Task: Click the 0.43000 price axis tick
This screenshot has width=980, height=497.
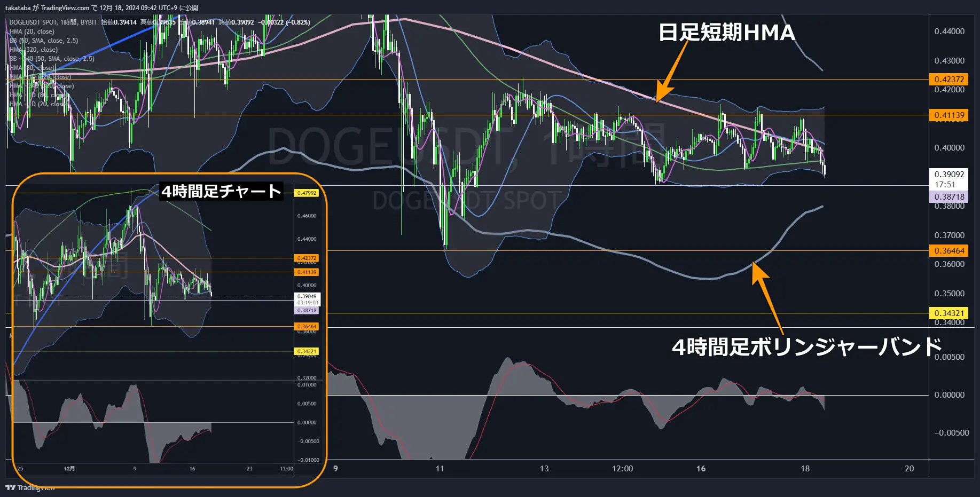Action: pos(949,61)
